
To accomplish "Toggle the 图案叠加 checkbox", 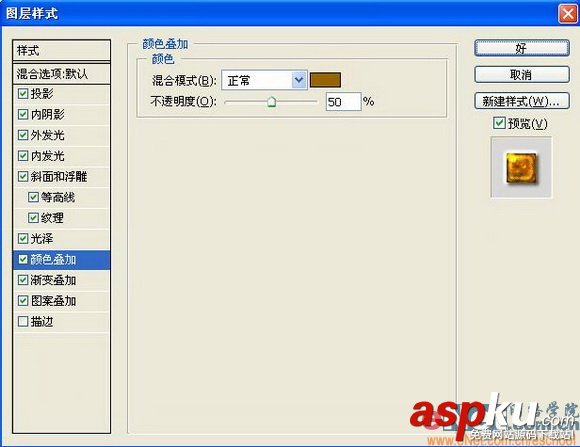I will pos(23,301).
